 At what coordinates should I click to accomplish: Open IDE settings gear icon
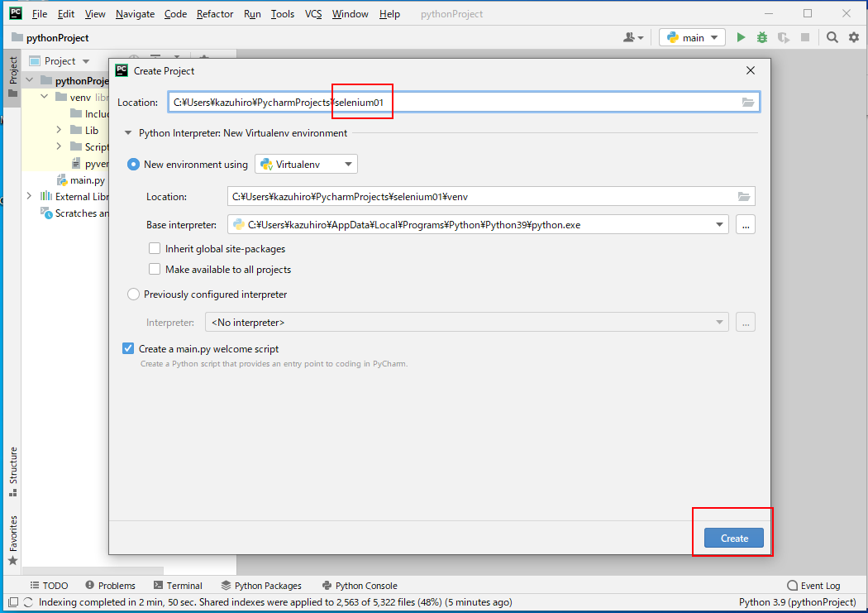tap(854, 37)
